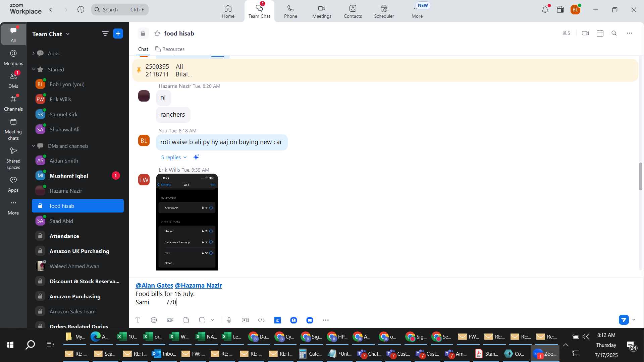Show hidden system tray icons
Screen dimensions: 644x362
pos(566,345)
